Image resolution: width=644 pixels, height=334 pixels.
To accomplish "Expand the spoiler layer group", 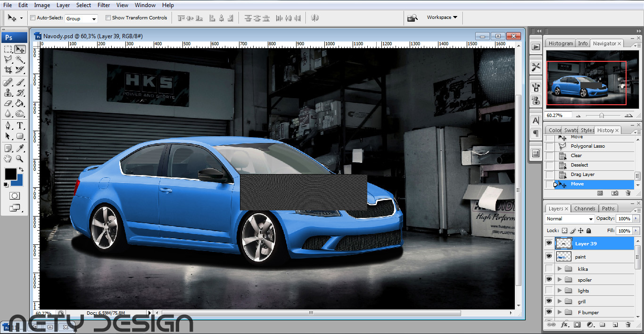I will point(560,280).
